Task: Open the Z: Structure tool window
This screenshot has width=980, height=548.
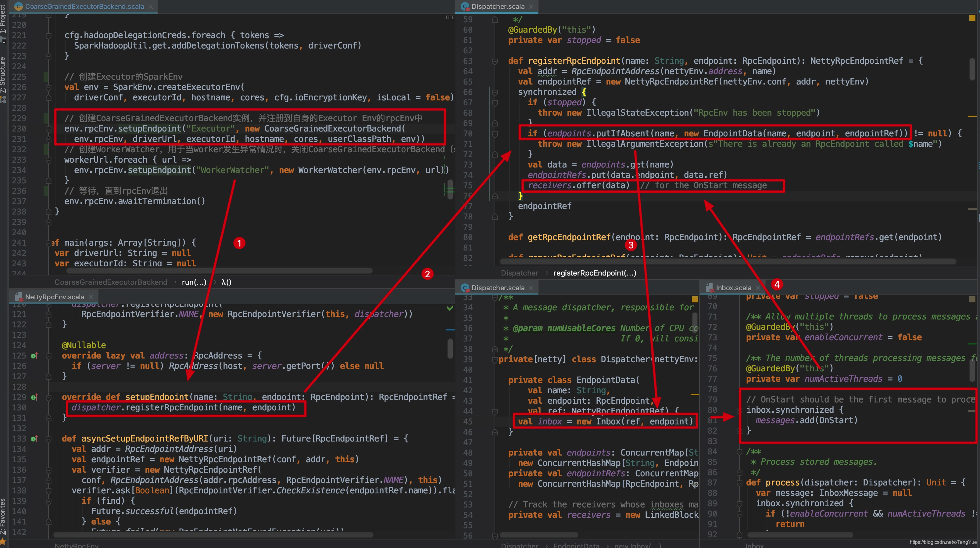Action: pyautogui.click(x=3, y=79)
